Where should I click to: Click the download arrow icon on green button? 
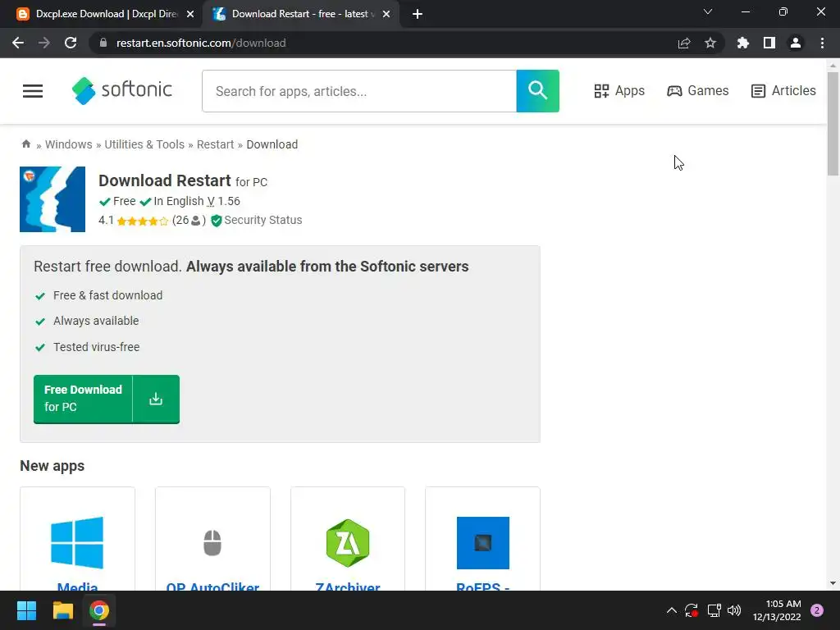pos(156,399)
